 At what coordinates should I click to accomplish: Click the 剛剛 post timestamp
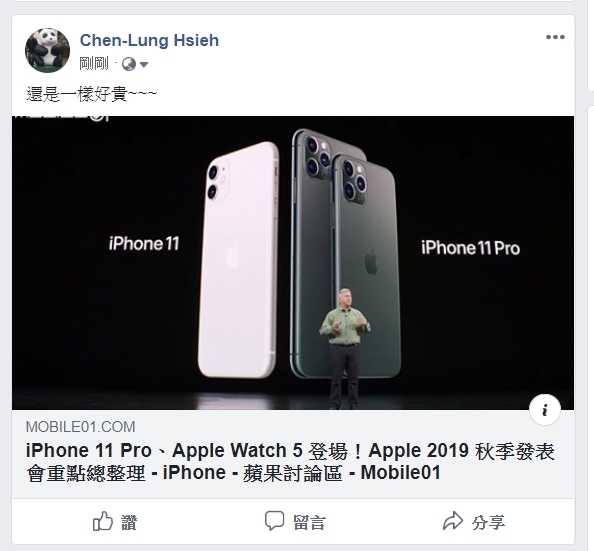(x=94, y=64)
